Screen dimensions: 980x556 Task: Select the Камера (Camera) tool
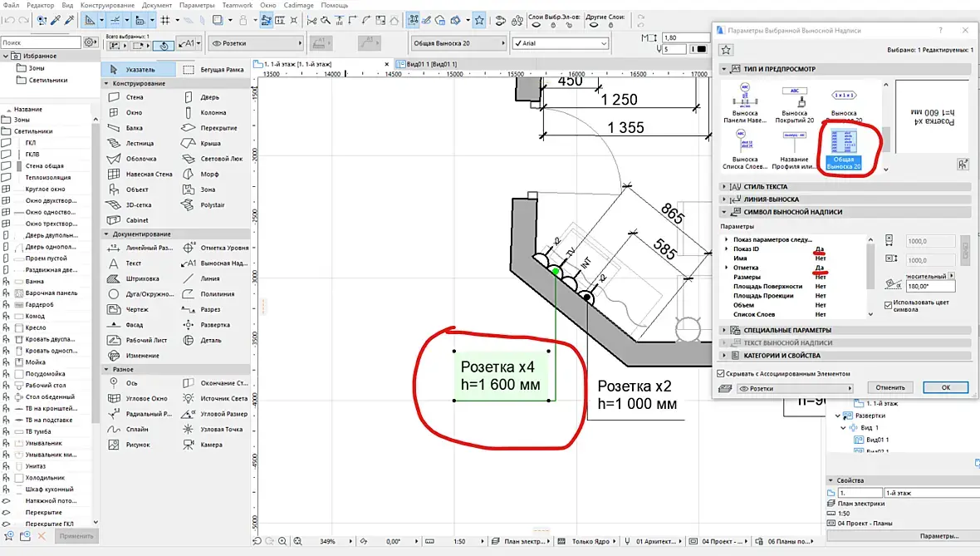(211, 445)
